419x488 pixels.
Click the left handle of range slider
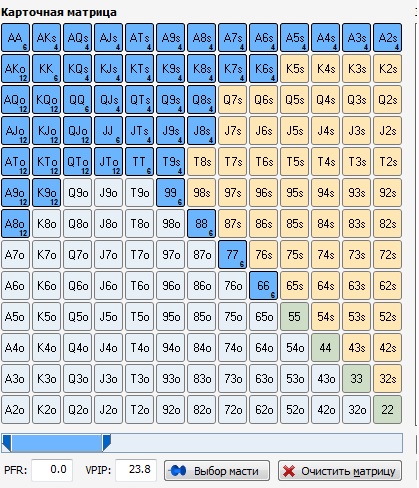(x=7, y=443)
